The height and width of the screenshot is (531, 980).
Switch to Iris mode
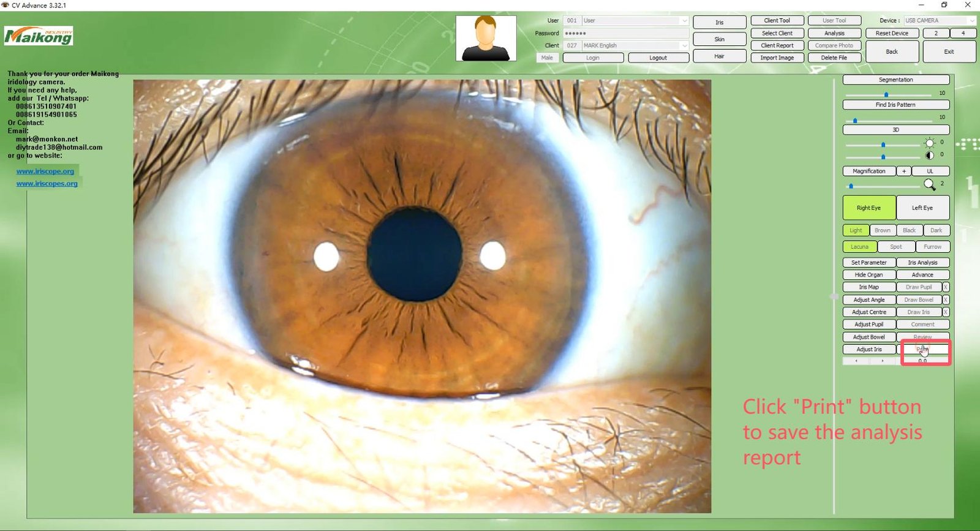pos(720,22)
